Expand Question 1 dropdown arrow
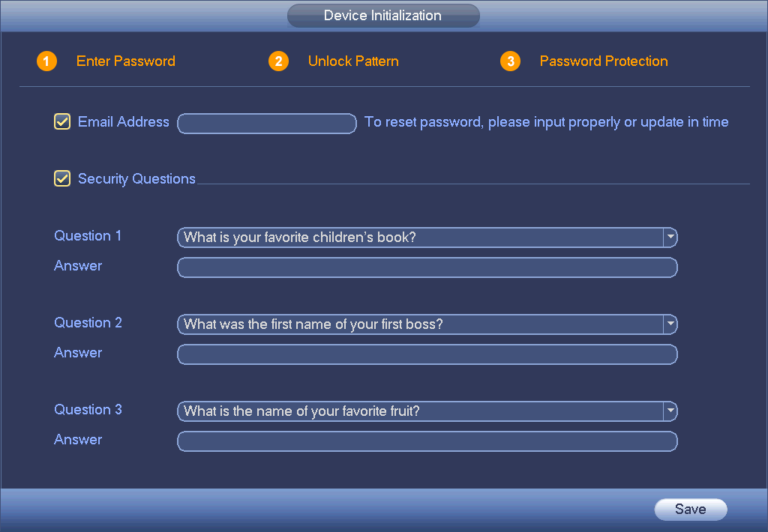This screenshot has height=532, width=768. pyautogui.click(x=670, y=238)
